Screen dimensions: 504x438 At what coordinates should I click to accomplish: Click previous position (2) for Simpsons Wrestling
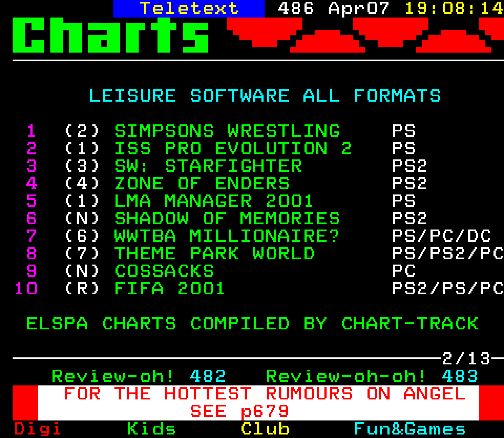pyautogui.click(x=82, y=131)
